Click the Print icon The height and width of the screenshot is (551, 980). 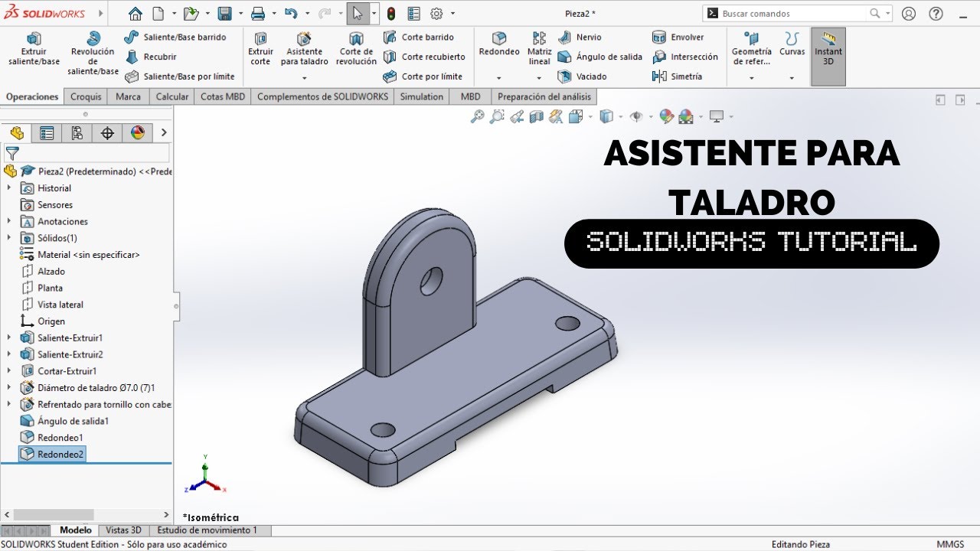pos(258,13)
